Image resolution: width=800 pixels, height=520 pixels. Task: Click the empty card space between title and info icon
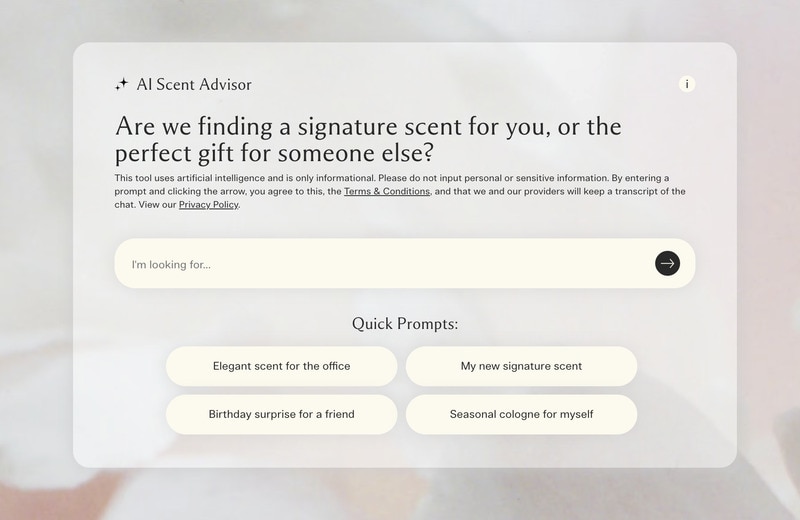click(460, 85)
